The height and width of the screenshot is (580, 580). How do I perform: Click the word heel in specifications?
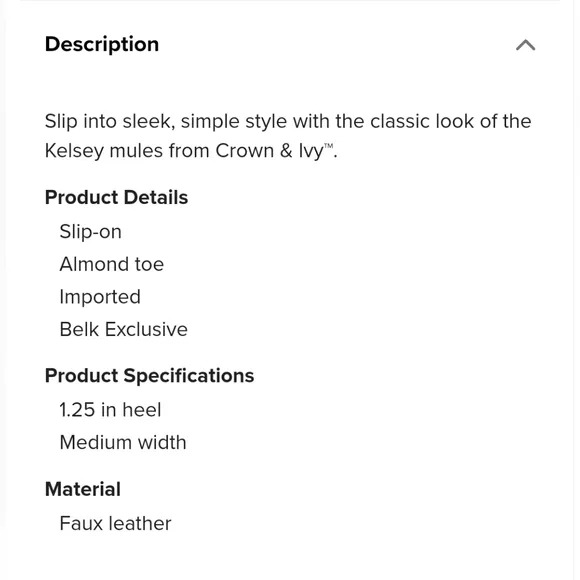point(141,410)
